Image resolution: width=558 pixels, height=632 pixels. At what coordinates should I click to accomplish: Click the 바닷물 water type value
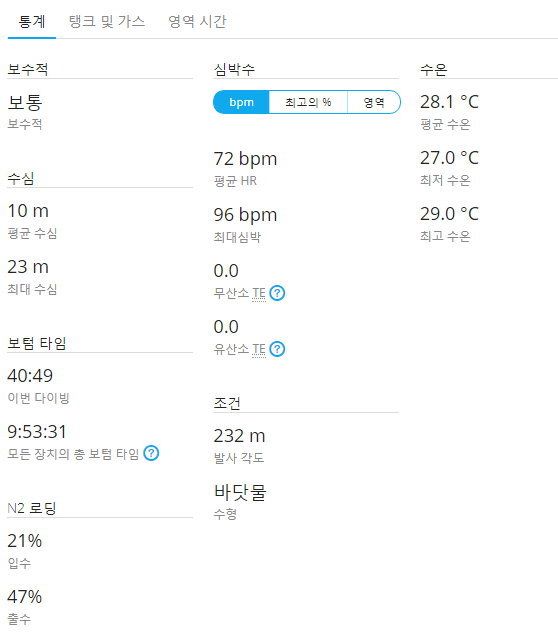[240, 492]
